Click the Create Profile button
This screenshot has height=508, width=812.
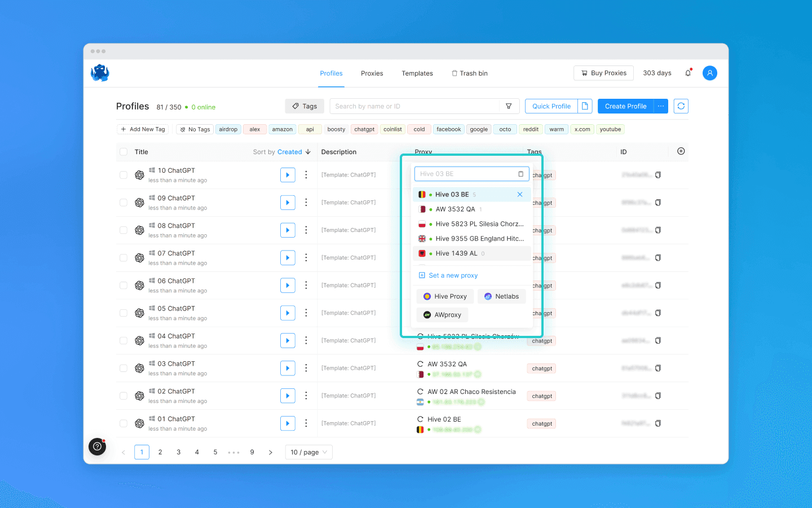[626, 106]
